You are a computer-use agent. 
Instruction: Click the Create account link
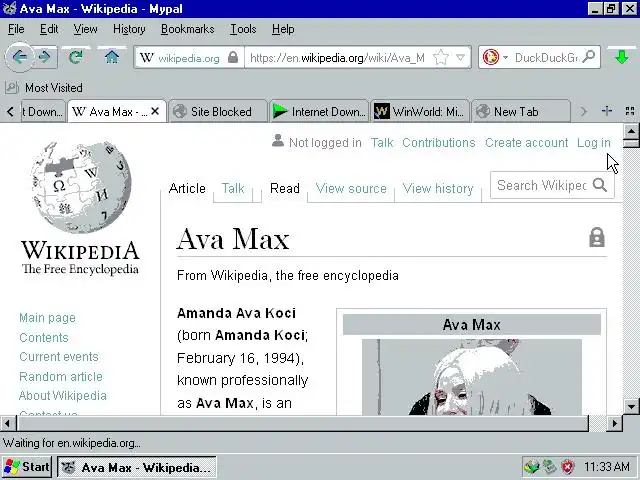coord(526,142)
